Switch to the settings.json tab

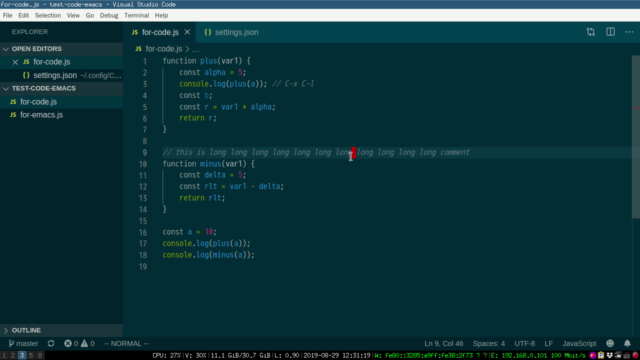(x=231, y=32)
